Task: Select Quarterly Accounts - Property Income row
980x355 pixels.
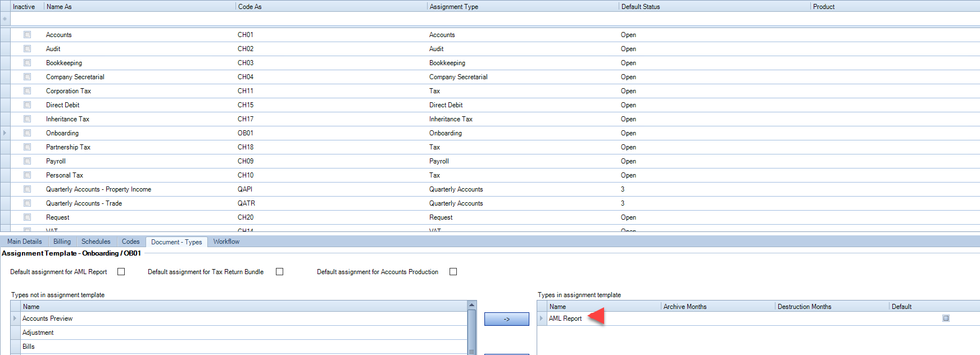Action: point(494,189)
